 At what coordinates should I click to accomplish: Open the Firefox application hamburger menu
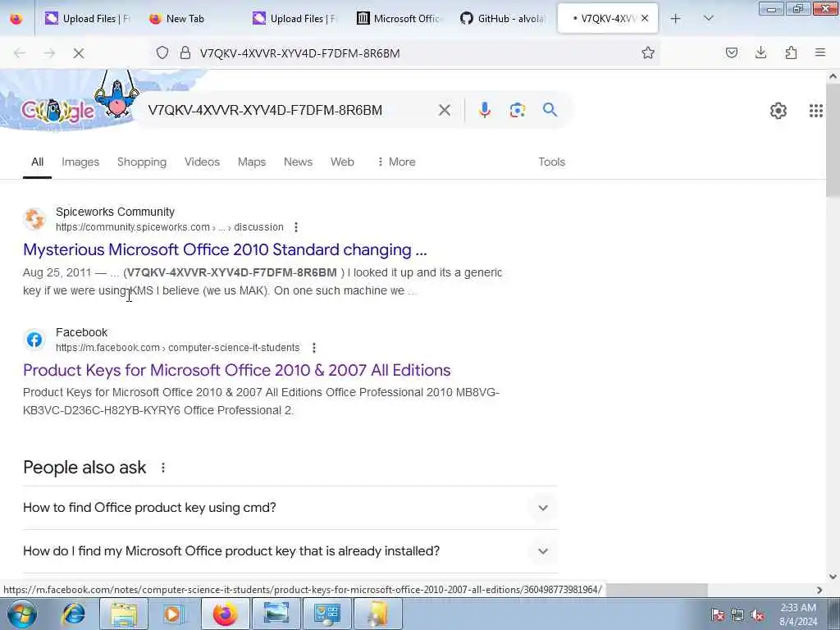[820, 52]
